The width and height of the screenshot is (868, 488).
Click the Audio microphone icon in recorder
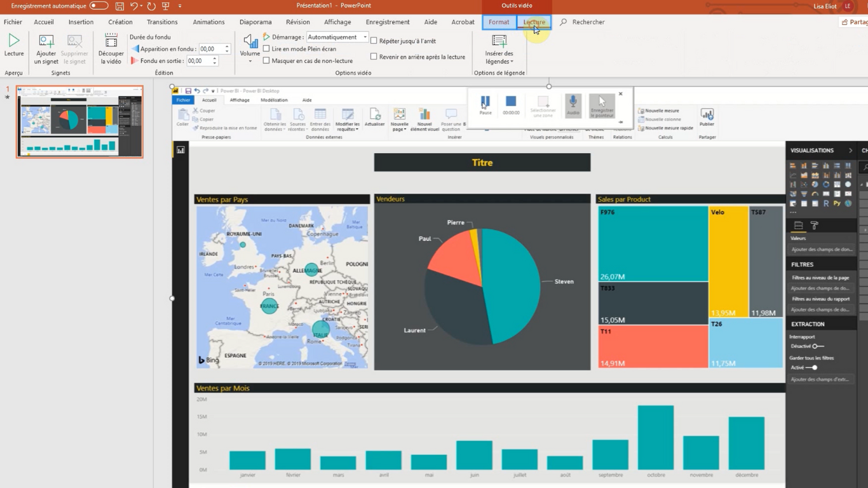[573, 102]
